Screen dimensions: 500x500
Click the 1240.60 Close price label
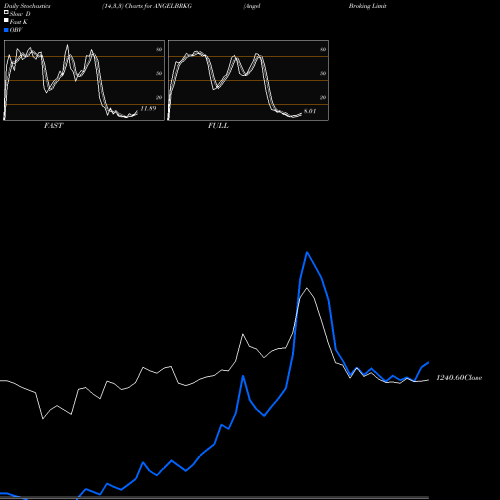click(x=459, y=378)
